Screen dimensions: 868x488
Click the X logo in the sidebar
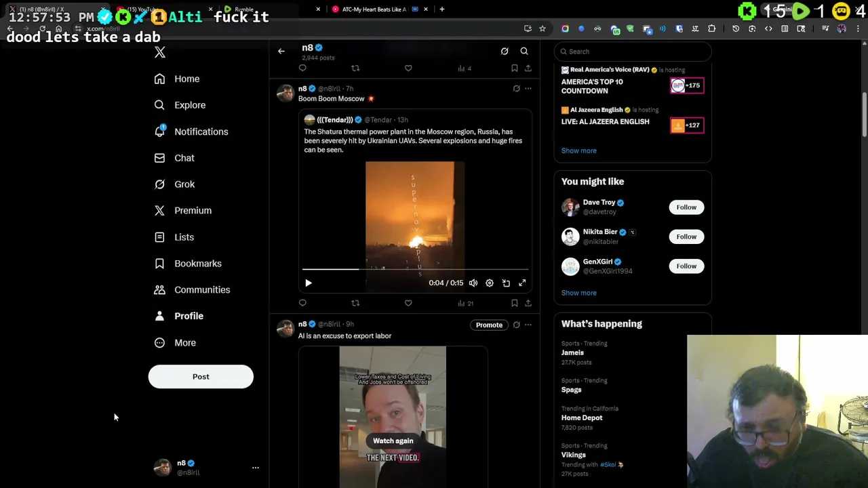pyautogui.click(x=159, y=52)
